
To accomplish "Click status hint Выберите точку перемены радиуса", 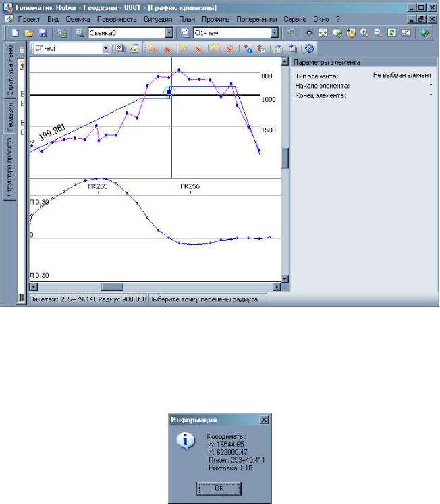I will point(204,299).
